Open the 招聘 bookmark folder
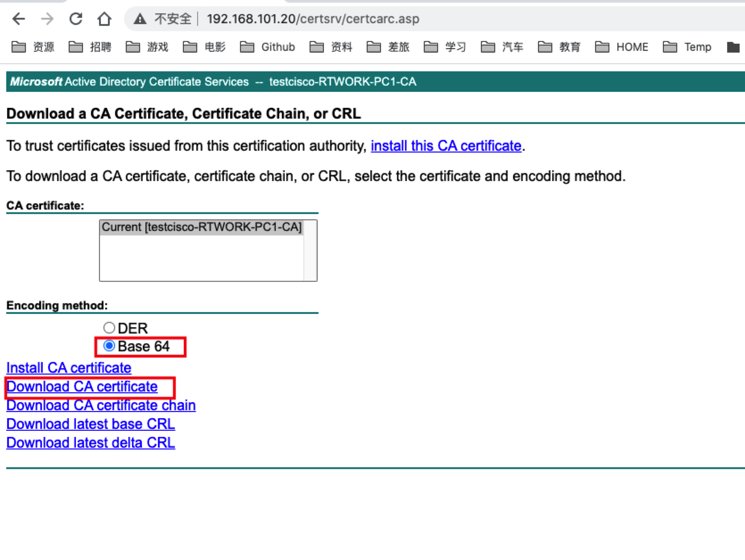Screen dimensions: 745x560 click(90, 47)
